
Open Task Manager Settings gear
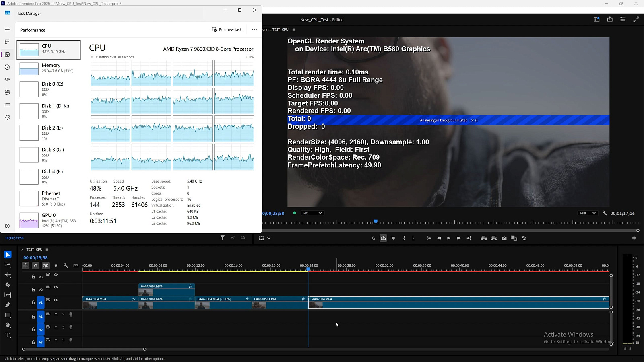(x=7, y=226)
